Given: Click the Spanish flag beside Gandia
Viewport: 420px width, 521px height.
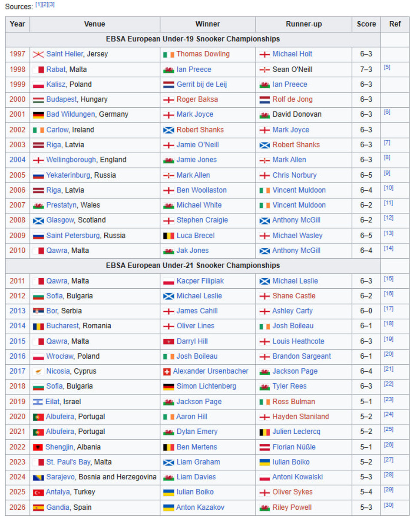Looking at the screenshot, I should point(38,508).
